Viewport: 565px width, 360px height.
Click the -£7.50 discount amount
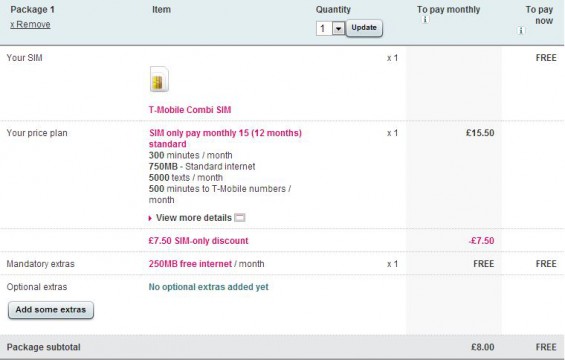481,241
